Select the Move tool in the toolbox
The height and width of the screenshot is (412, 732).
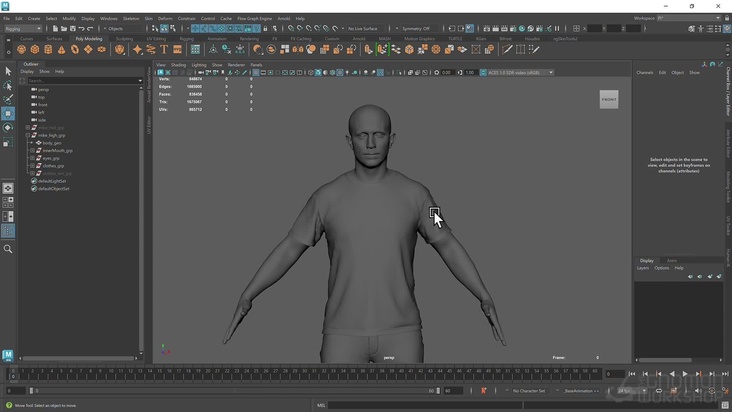8,113
